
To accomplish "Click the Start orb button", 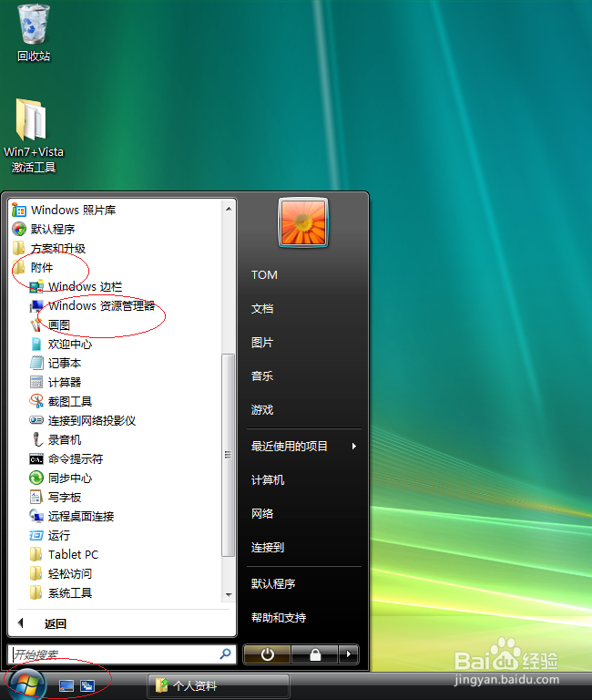I will 26,685.
